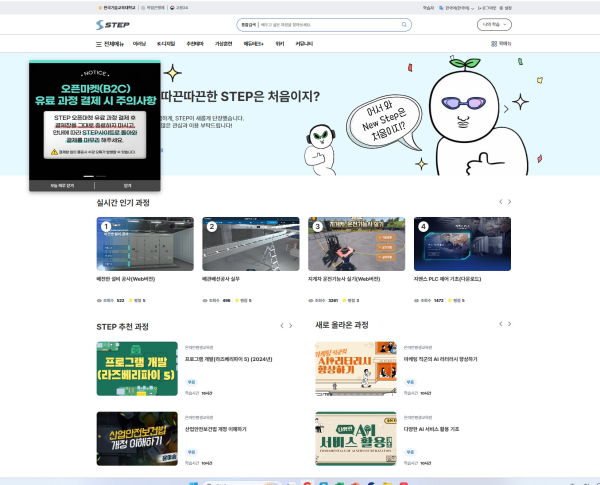Click course title 지게차 운전기능사 실기(Web버전)
The image size is (600, 485).
(x=344, y=279)
